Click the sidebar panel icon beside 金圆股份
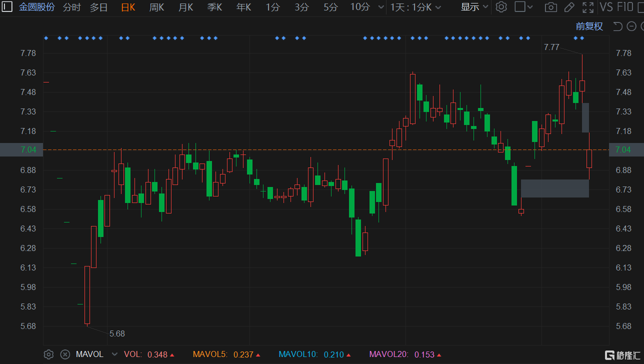This screenshot has height=364, width=644. click(x=8, y=7)
